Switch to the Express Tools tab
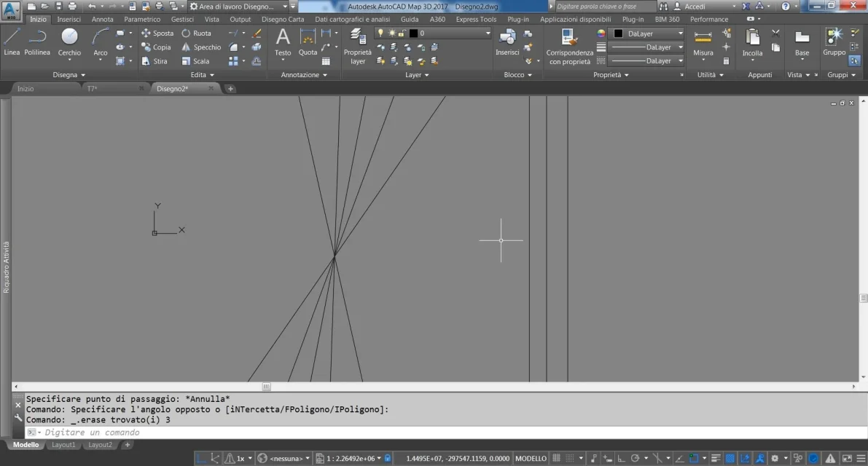868x466 pixels. (476, 19)
